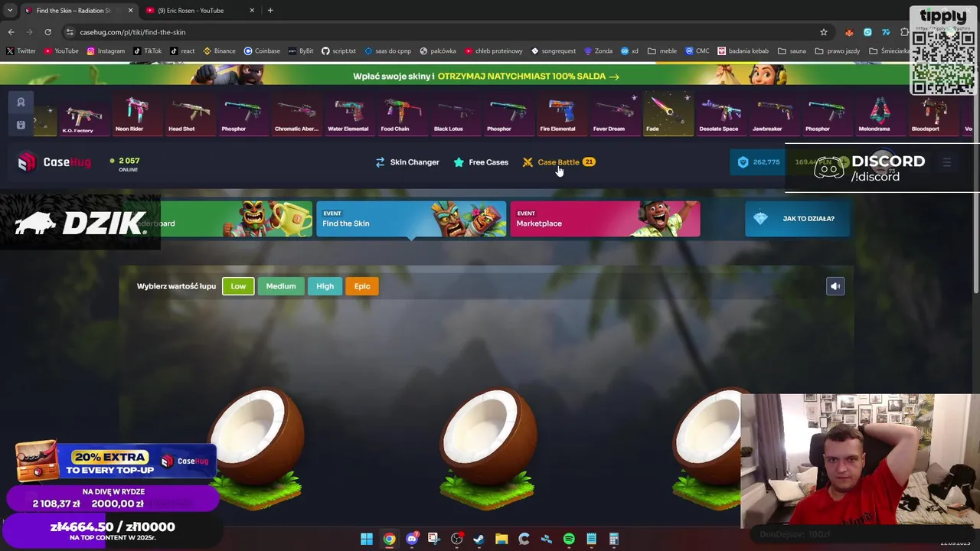
Task: Open the Windows Start menu
Action: [367, 540]
